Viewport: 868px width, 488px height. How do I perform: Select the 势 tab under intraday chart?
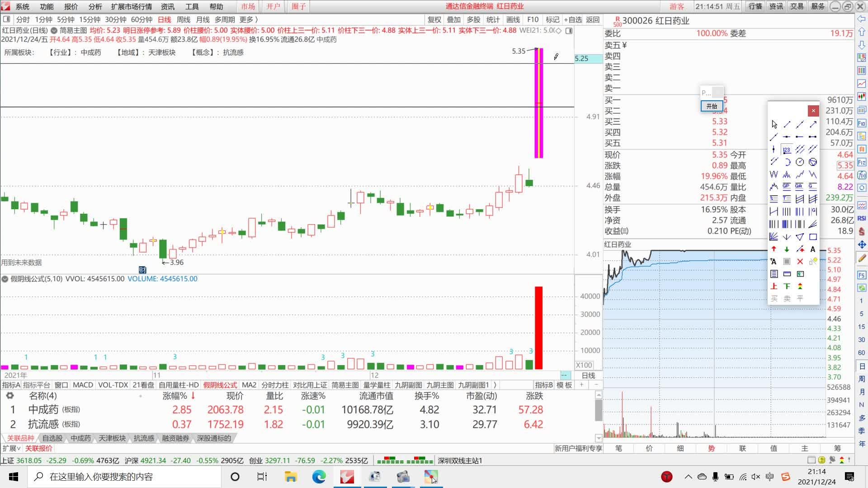click(x=712, y=448)
